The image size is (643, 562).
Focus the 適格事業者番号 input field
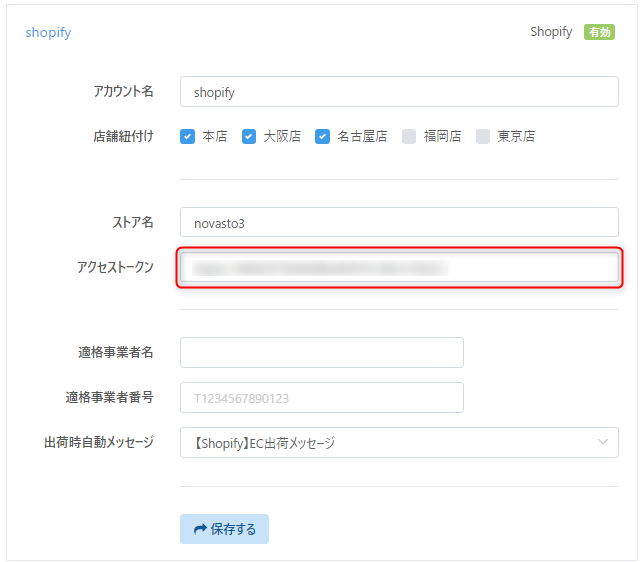point(322,398)
